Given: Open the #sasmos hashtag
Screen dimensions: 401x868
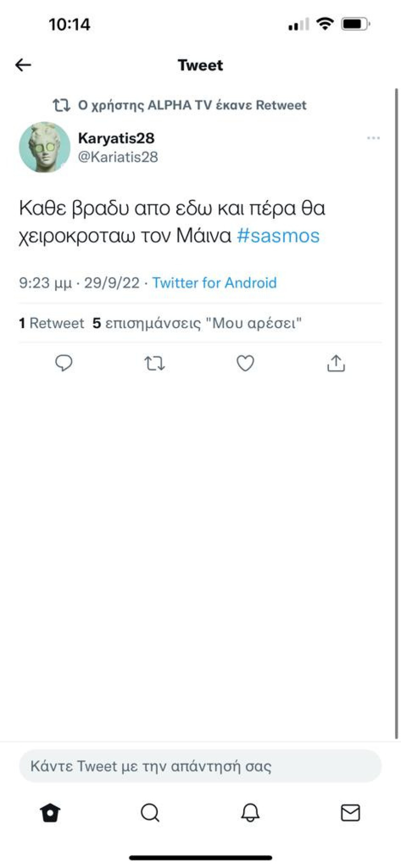Looking at the screenshot, I should 278,236.
